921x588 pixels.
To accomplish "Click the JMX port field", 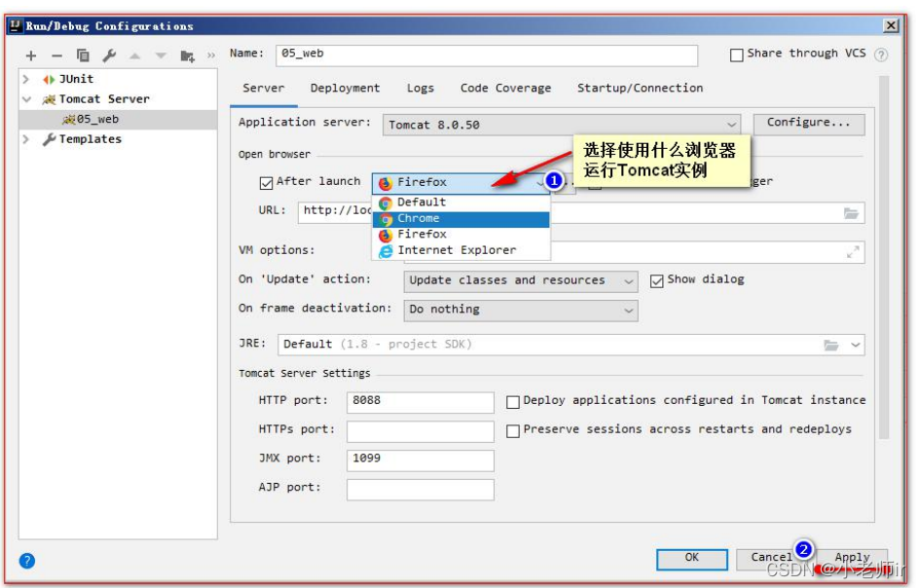I will click(420, 460).
